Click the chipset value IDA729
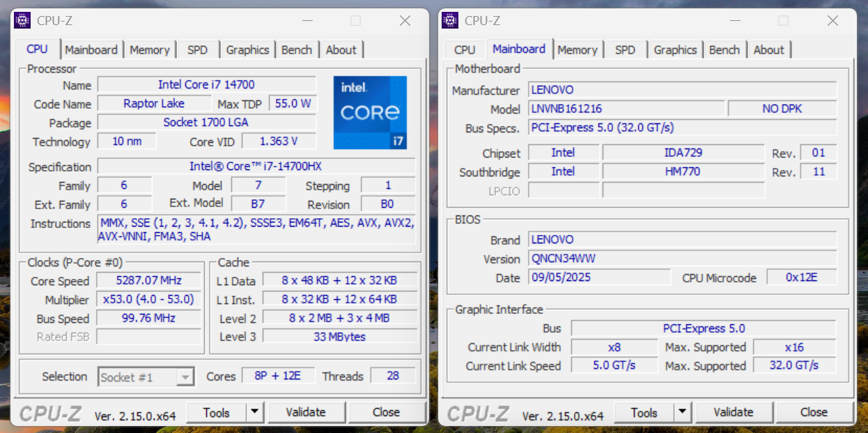Screen dimensions: 868x433 click(x=683, y=152)
